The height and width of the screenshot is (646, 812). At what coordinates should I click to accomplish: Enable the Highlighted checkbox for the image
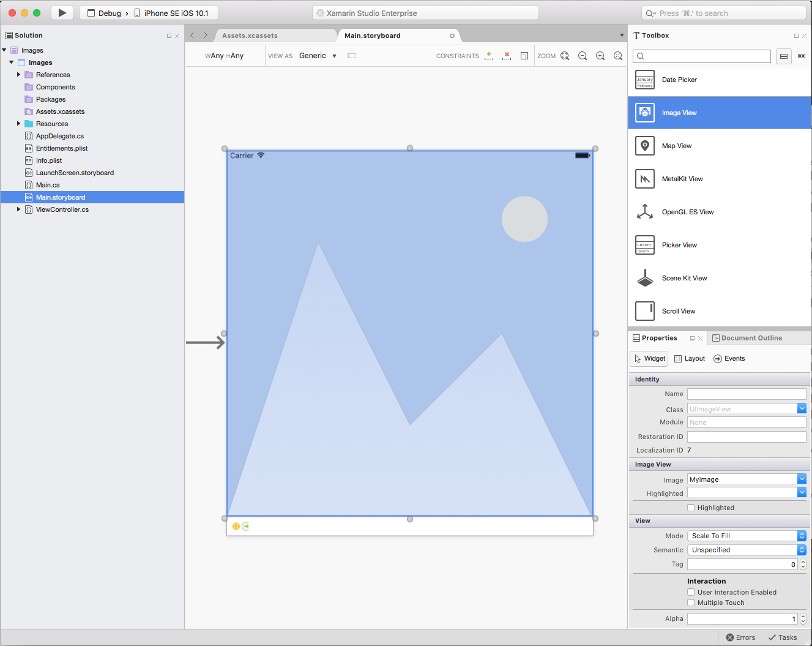(691, 507)
